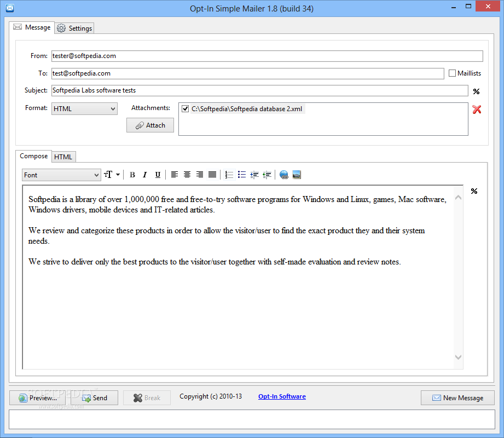Click the application mail icon in title bar
Image resolution: width=504 pixels, height=438 pixels.
(10, 8)
